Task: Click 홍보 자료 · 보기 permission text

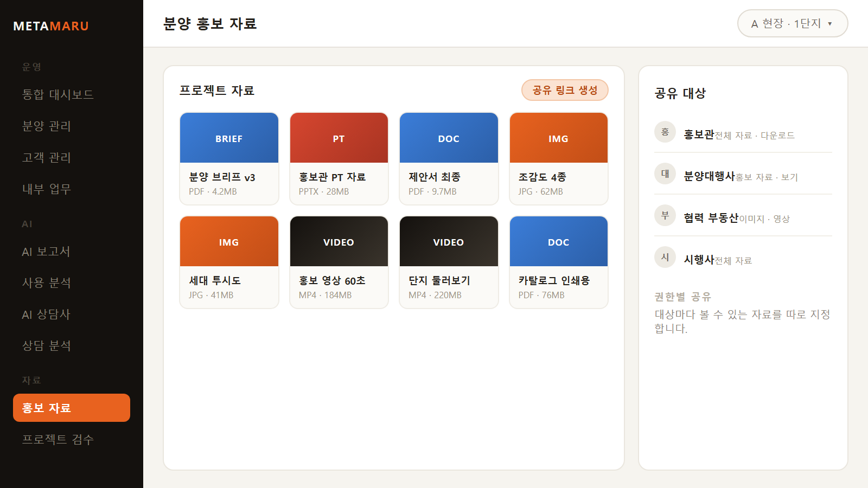Action: (x=767, y=177)
